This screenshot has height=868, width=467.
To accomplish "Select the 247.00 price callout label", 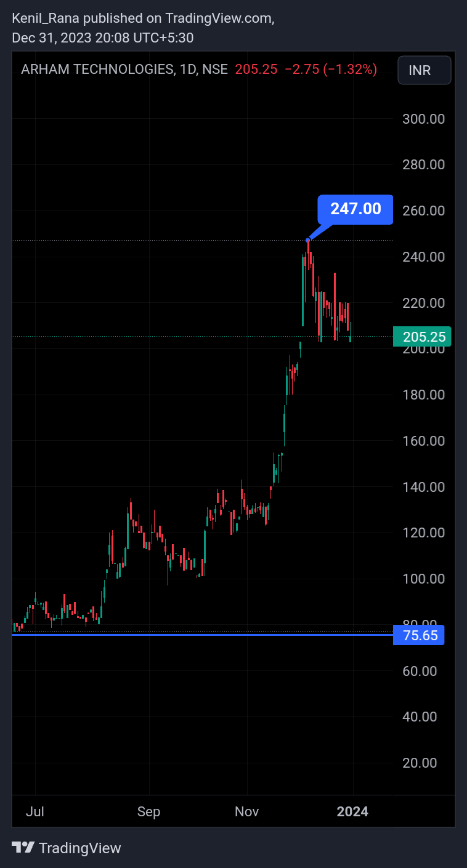I will click(355, 209).
